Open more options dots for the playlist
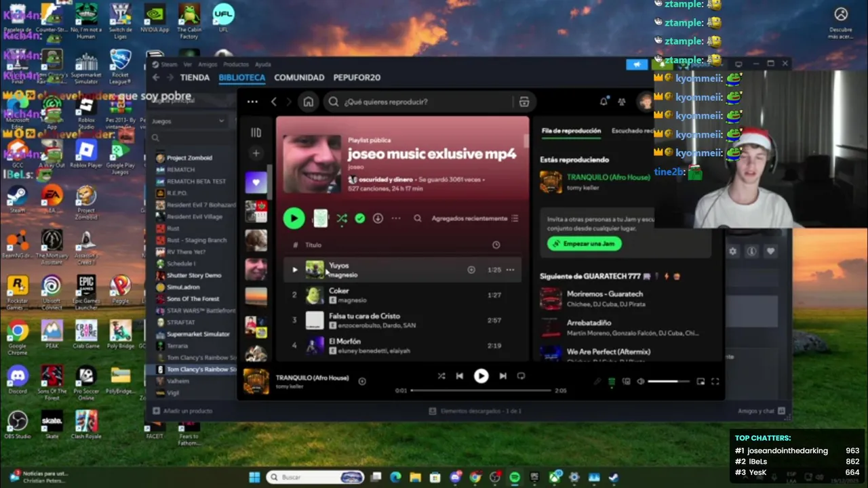This screenshot has height=488, width=868. (396, 218)
